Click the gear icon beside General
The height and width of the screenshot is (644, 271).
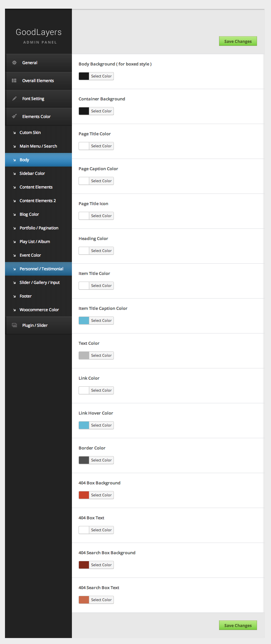[14, 63]
